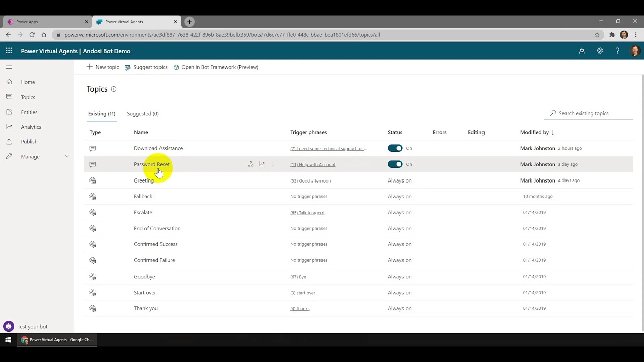Click the New topic button

tap(103, 67)
